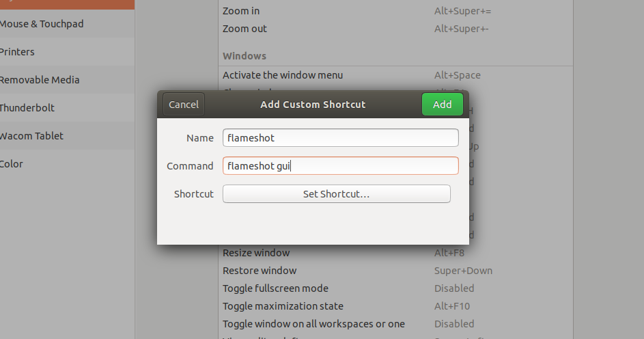This screenshot has height=339, width=644.
Task: Open Wacom Tablet settings
Action: [67, 135]
